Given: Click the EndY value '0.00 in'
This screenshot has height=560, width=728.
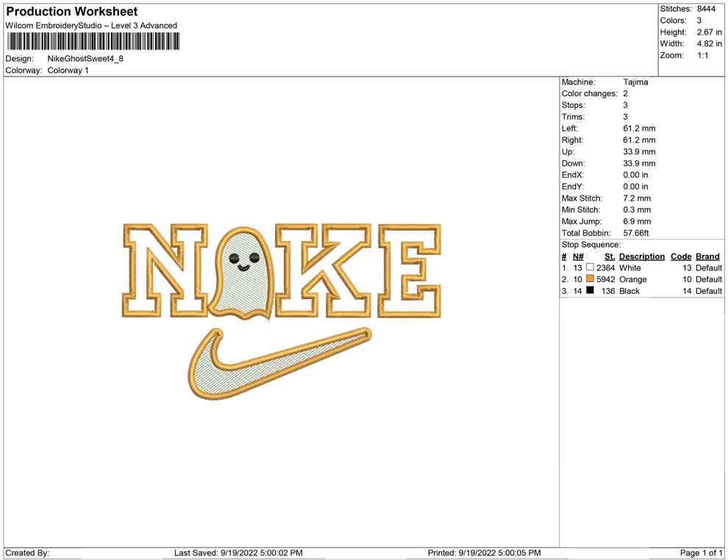Looking at the screenshot, I should coord(635,187).
